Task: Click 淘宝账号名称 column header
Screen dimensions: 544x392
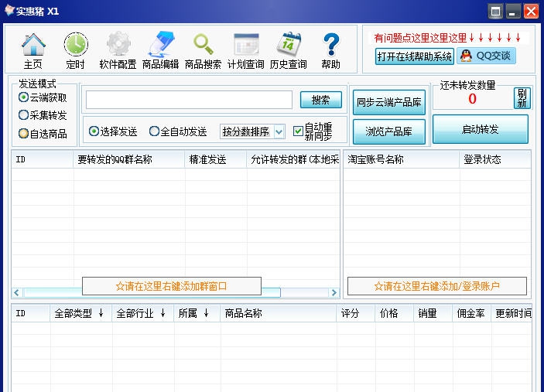Action: pos(402,159)
